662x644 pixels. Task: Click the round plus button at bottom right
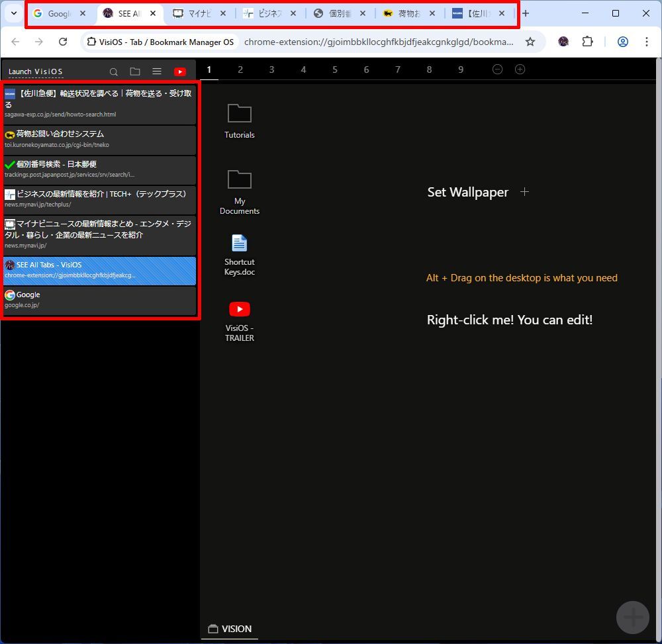(632, 618)
